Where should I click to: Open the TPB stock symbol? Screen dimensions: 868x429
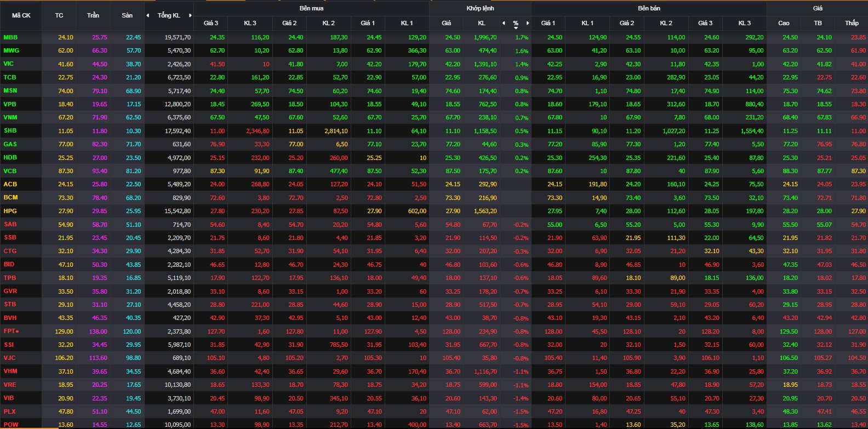(x=10, y=278)
